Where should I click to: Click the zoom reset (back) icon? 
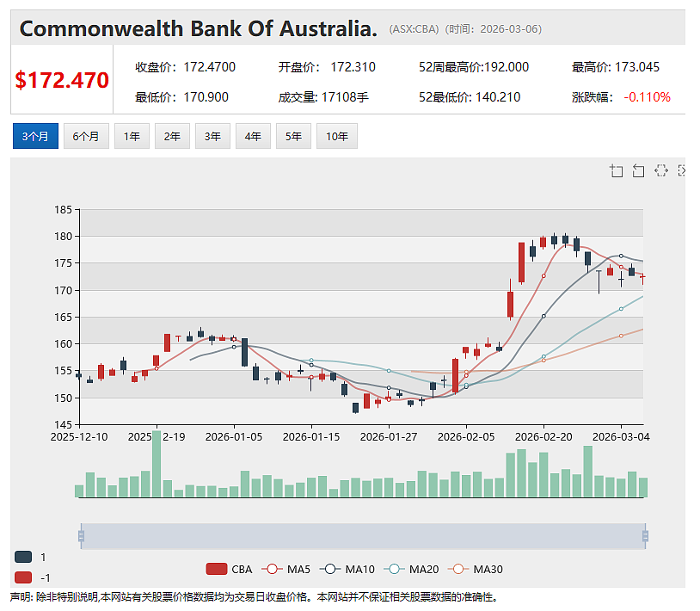[638, 170]
